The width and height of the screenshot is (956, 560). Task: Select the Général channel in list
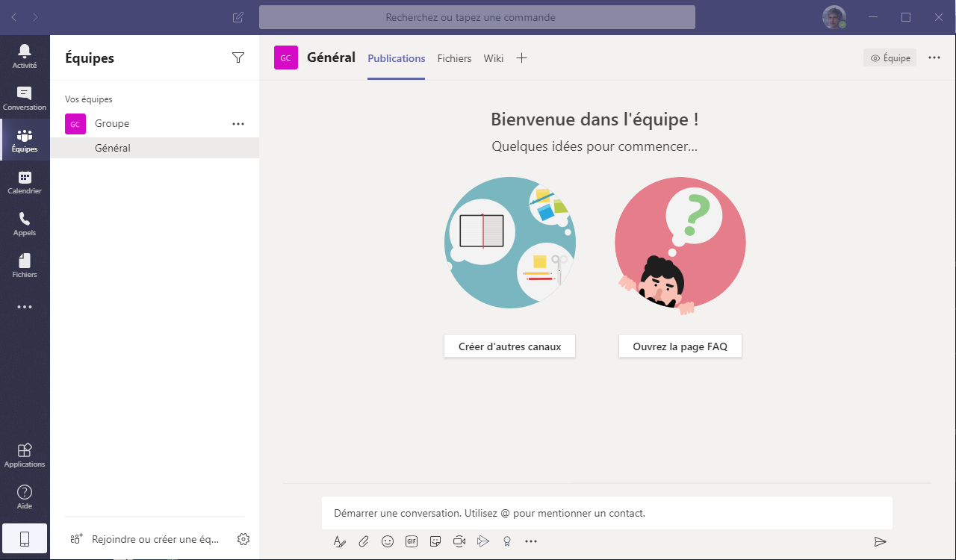pos(155,148)
